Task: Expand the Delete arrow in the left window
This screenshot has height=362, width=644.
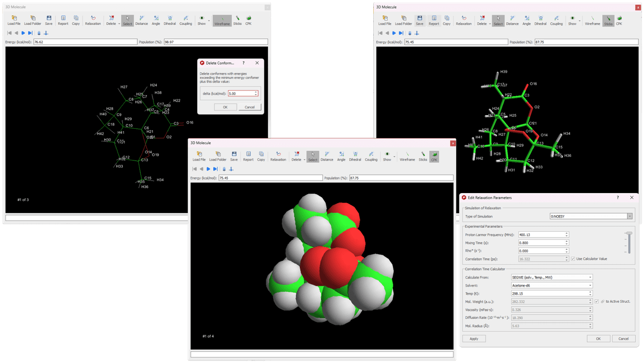Action: click(x=119, y=24)
